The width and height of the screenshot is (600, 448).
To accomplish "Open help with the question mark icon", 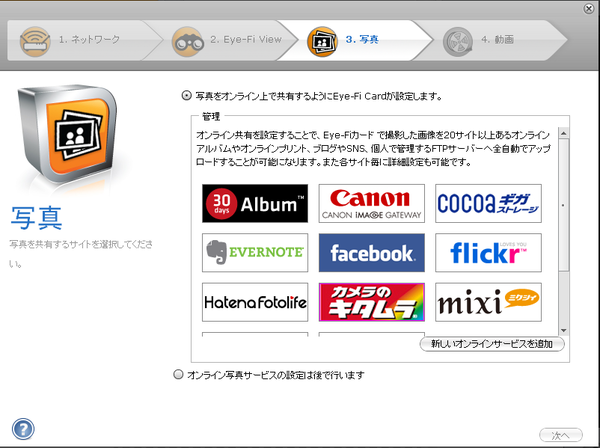I will pyautogui.click(x=23, y=429).
